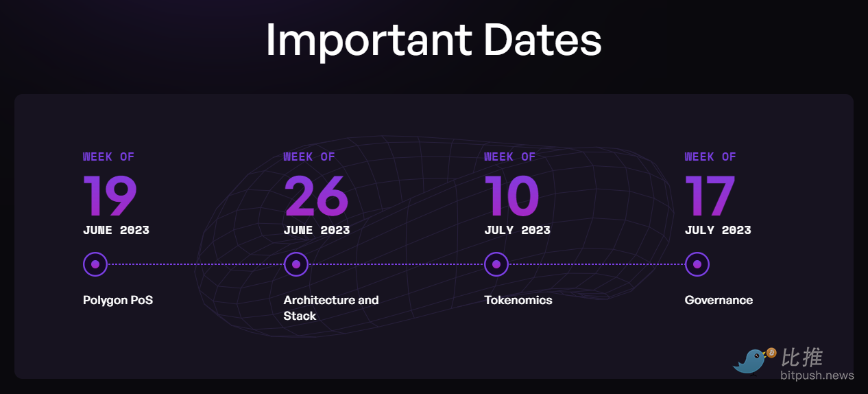
Task: Select the Governance timeline marker circle
Action: tap(697, 264)
